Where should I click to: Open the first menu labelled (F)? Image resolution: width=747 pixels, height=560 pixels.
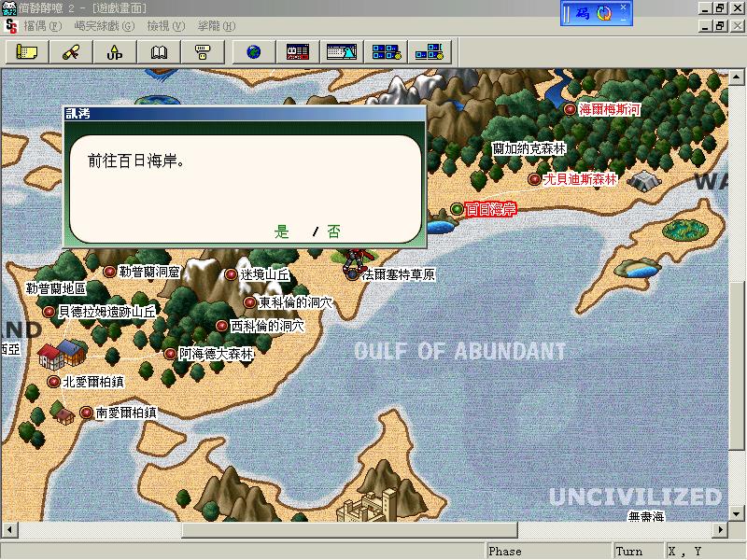43,26
